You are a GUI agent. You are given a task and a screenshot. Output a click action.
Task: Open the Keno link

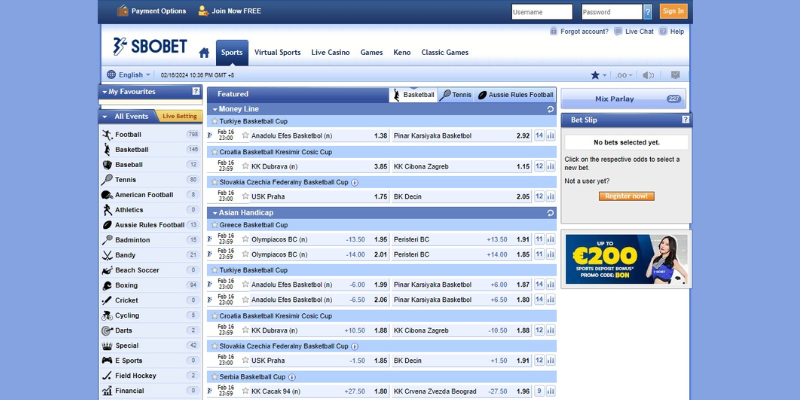402,53
